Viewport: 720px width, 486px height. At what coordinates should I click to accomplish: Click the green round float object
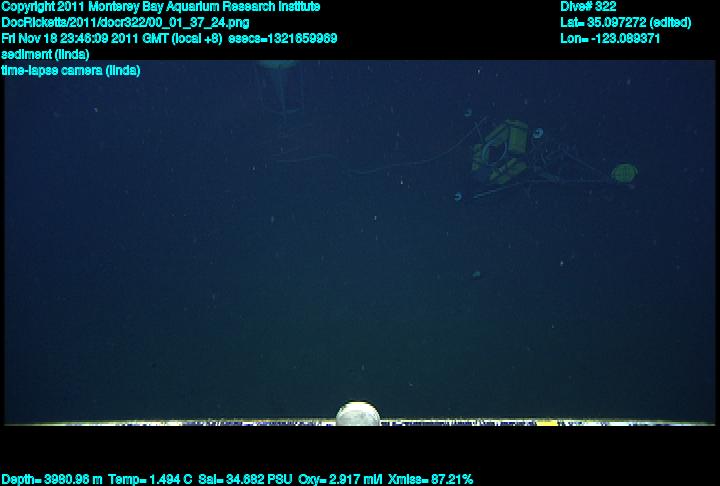(x=624, y=173)
